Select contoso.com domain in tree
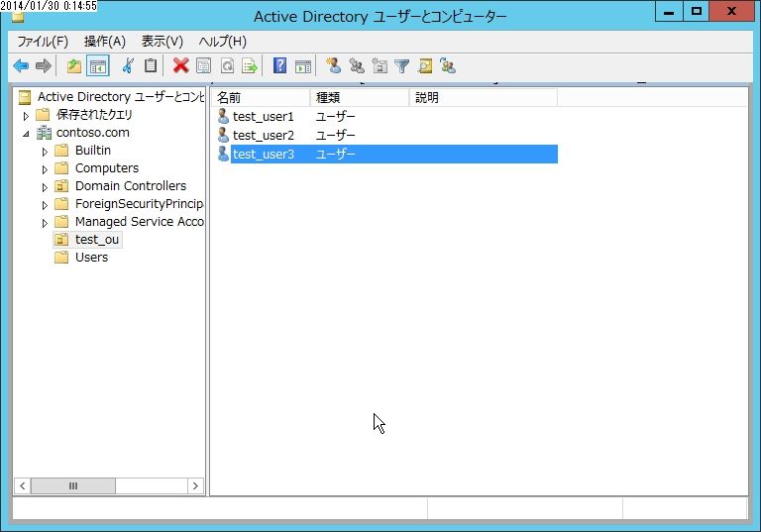This screenshot has width=761, height=532. click(x=93, y=133)
